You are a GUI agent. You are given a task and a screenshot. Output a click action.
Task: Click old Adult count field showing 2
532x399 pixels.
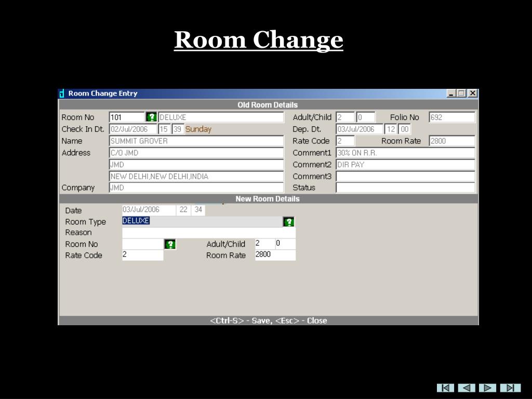tap(345, 117)
